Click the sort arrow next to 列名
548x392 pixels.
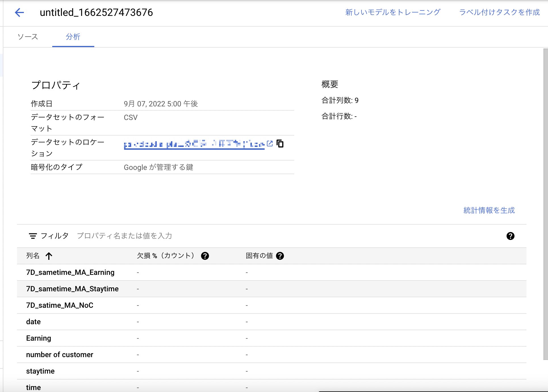tap(49, 256)
